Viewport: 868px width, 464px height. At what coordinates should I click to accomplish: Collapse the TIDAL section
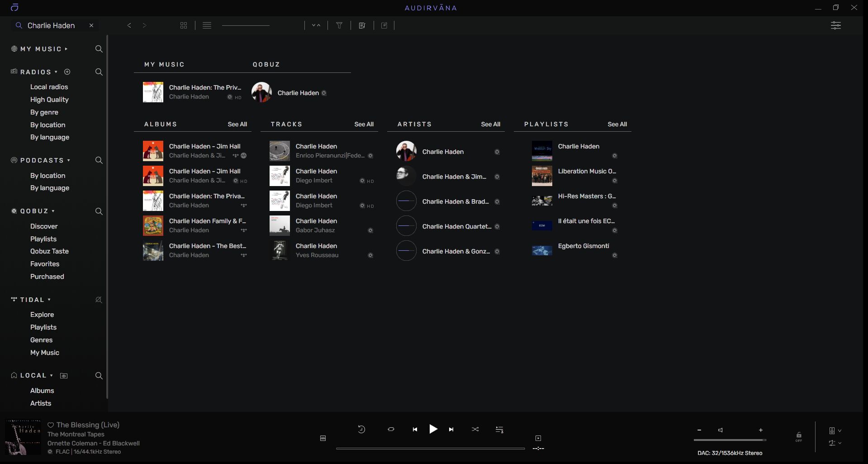[49, 300]
